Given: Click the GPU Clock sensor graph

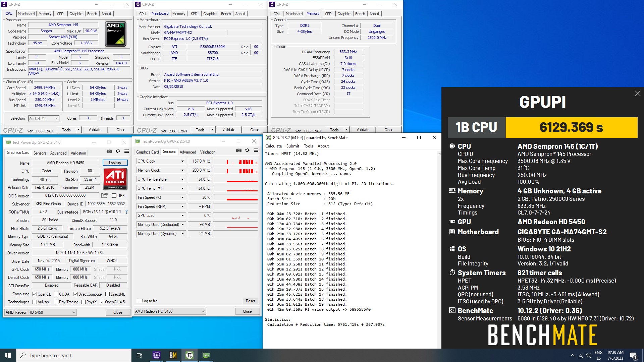Looking at the screenshot, I should point(235,161).
